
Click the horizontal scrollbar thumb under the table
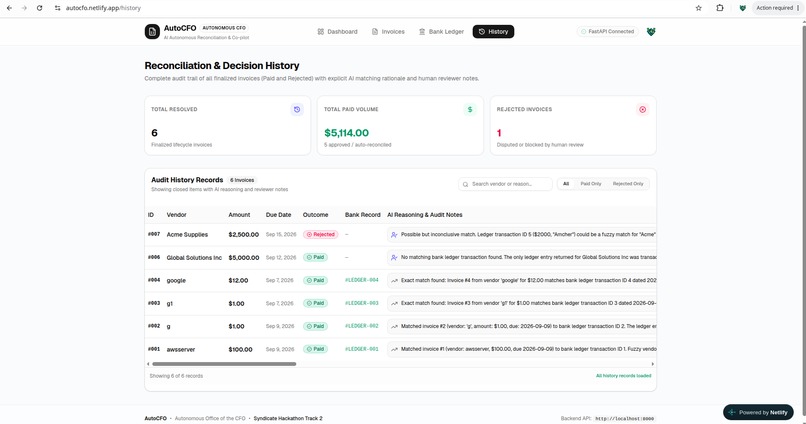[224, 364]
